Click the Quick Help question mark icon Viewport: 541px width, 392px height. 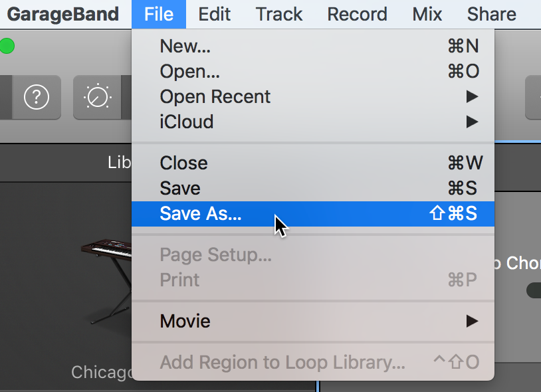coord(37,97)
